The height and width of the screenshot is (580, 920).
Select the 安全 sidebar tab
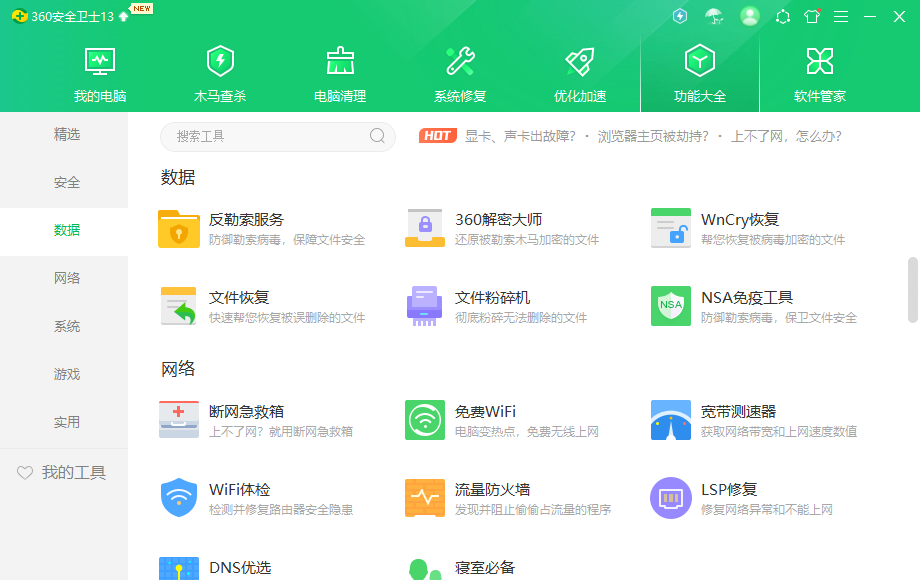point(64,183)
